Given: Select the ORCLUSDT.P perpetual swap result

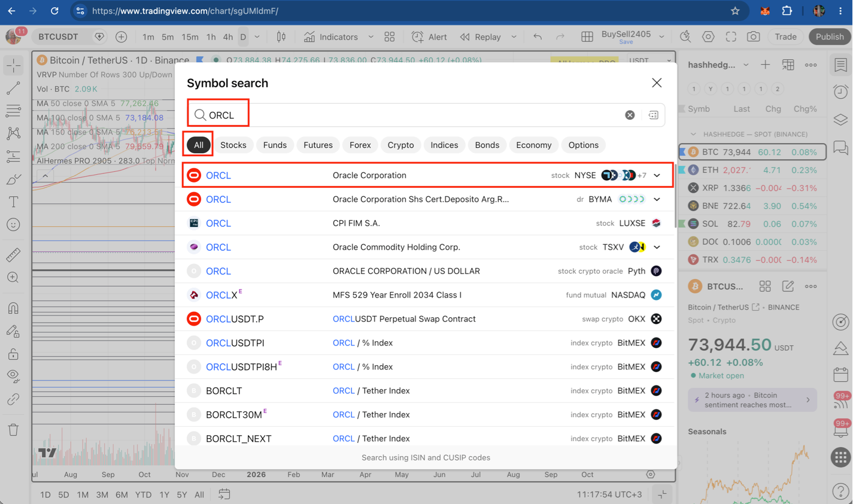Looking at the screenshot, I should [x=425, y=319].
